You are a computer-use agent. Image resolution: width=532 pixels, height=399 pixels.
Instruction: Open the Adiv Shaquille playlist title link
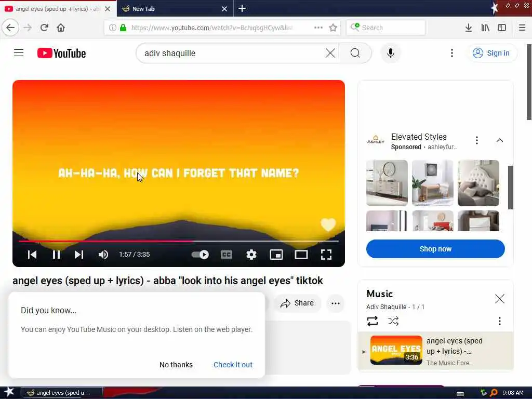[x=386, y=307]
